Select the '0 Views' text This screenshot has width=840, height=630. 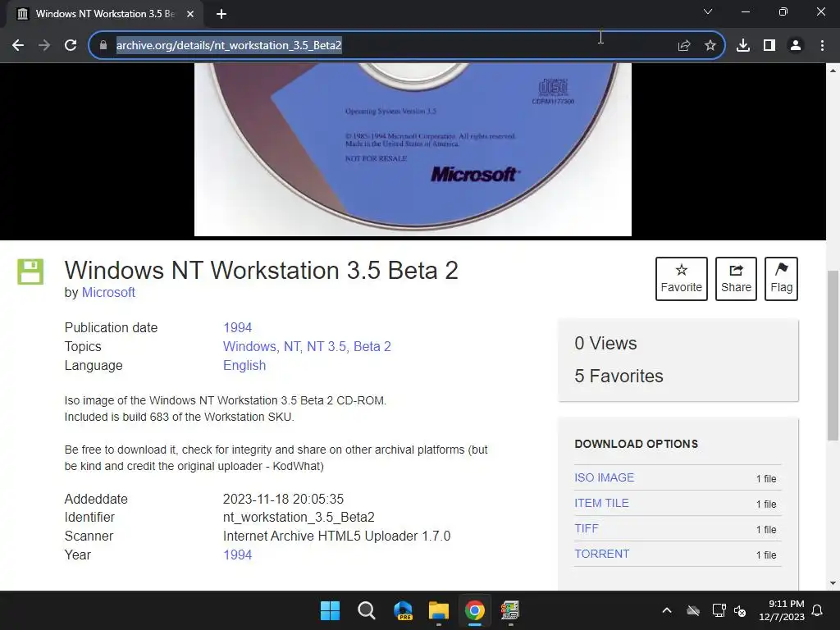tap(605, 344)
